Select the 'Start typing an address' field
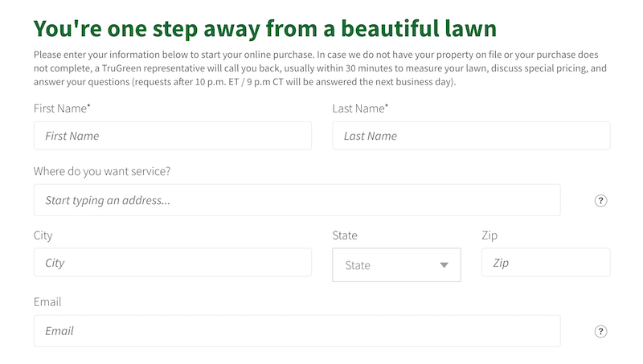Screen dimensions: 643x364 pos(297,200)
